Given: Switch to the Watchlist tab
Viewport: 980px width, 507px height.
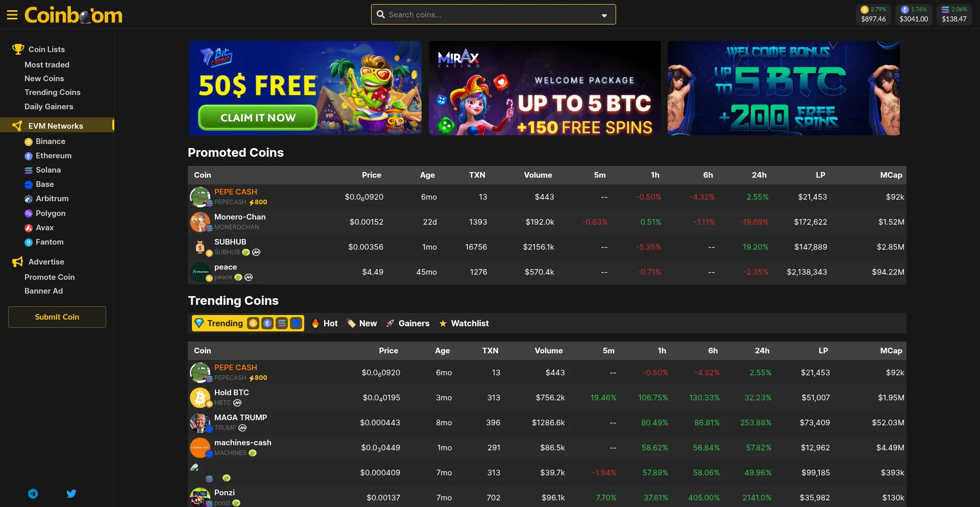Looking at the screenshot, I should point(464,323).
